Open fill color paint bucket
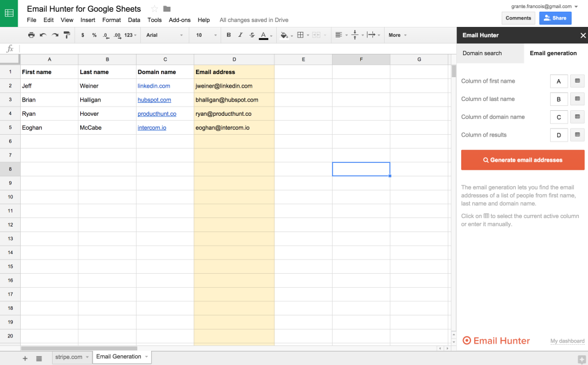Image resolution: width=588 pixels, height=365 pixels. click(x=284, y=36)
